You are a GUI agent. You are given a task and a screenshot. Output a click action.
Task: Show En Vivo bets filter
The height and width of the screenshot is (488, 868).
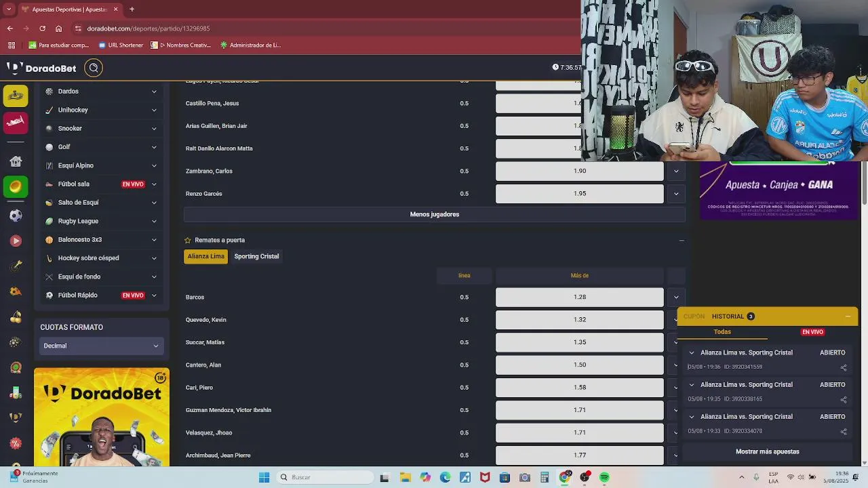[x=812, y=332]
